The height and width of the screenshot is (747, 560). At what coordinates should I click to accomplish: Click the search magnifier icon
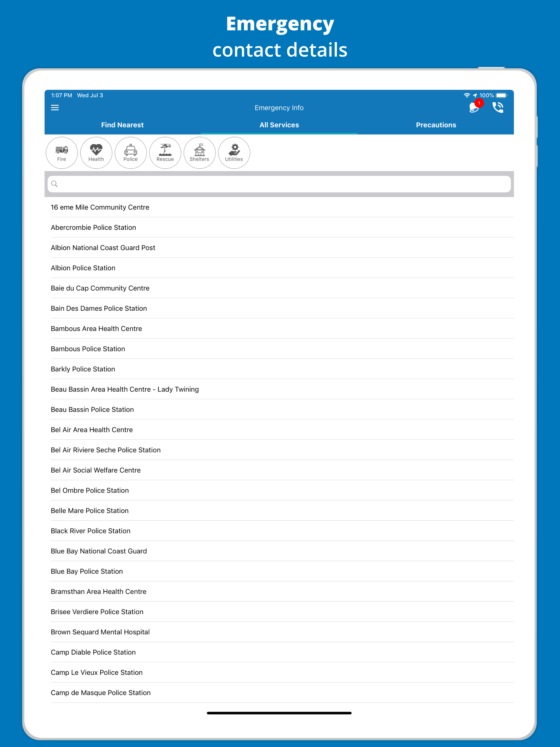click(x=54, y=184)
